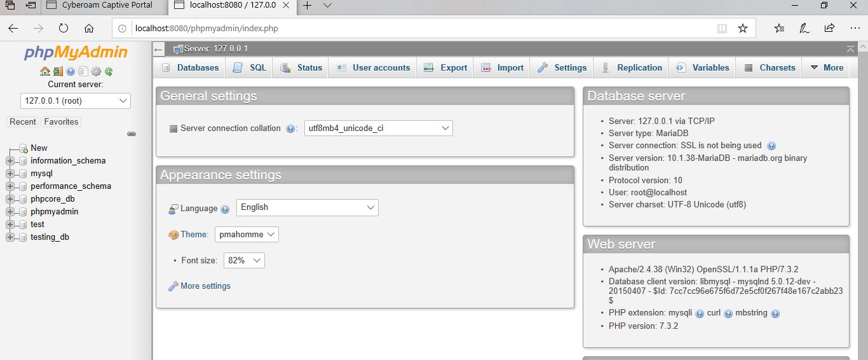The height and width of the screenshot is (360, 868).
Task: Click help icon after SSL is not being used
Action: pyautogui.click(x=771, y=146)
